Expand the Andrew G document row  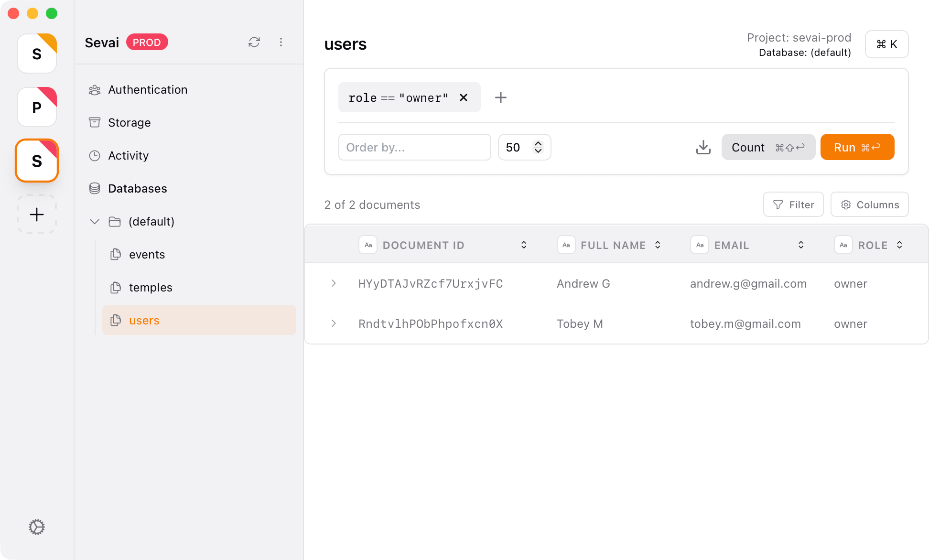click(x=333, y=283)
